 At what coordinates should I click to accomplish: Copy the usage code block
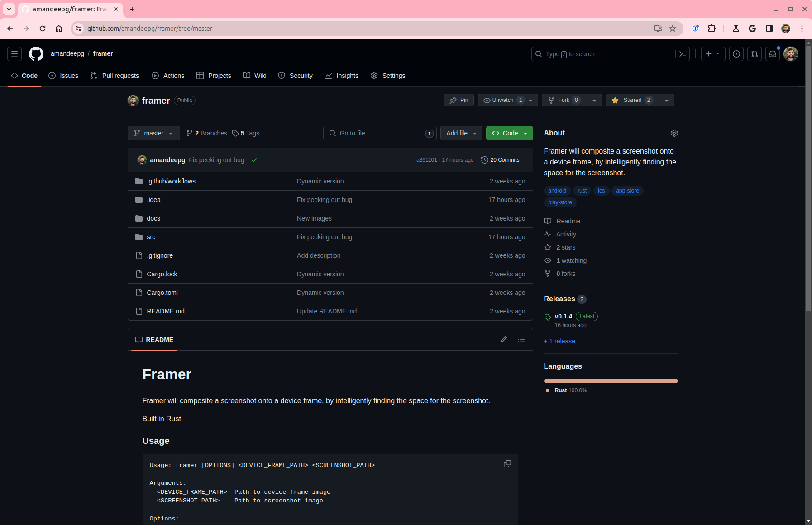(507, 464)
